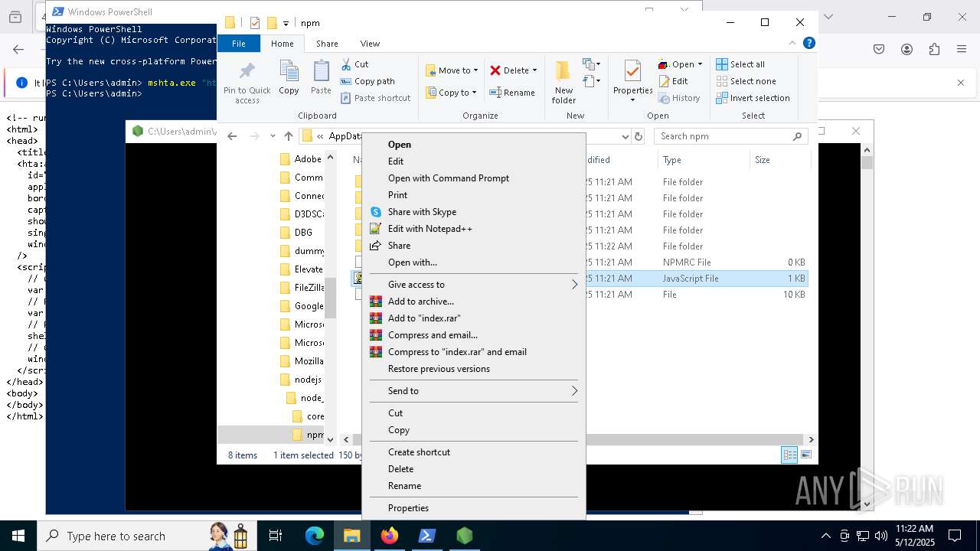Viewport: 980px width, 551px height.
Task: Click Rename in the Organize group
Action: coord(512,93)
